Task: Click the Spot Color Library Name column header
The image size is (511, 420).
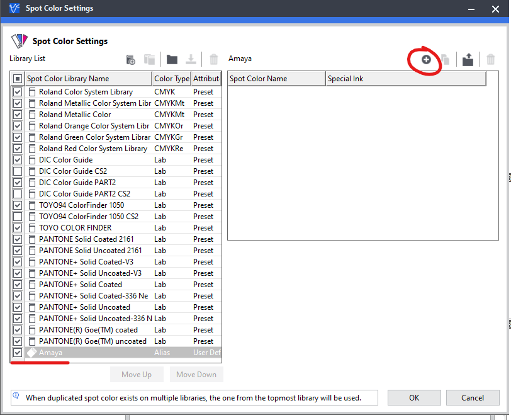Action: 88,79
